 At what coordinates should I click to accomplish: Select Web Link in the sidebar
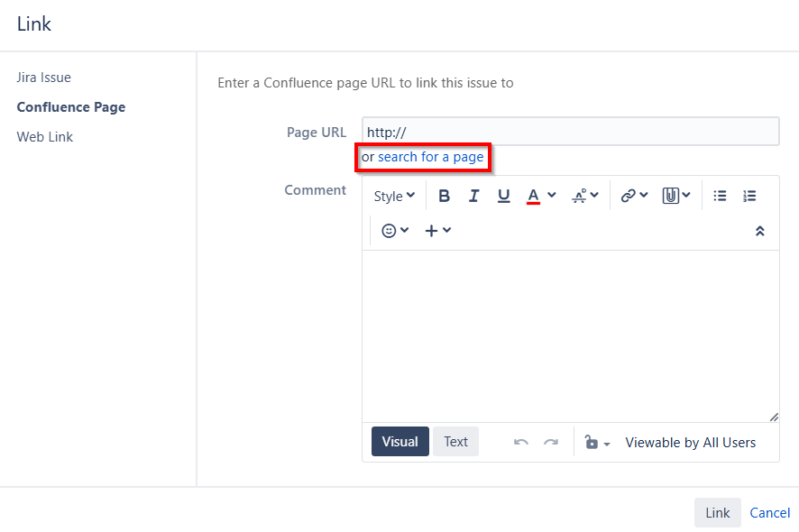(45, 137)
